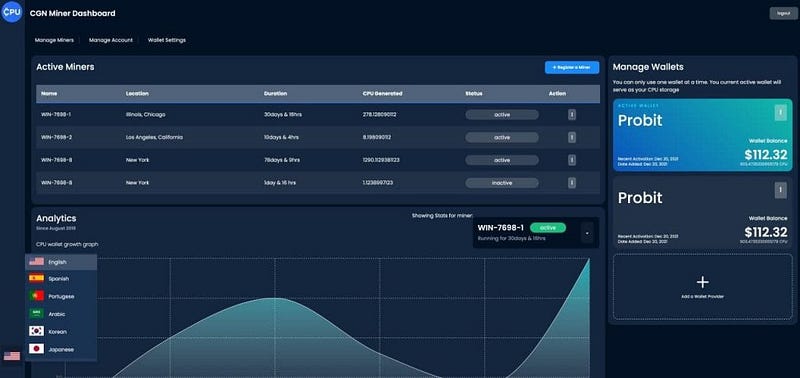
Task: Click the inactive status pill
Action: pos(502,183)
